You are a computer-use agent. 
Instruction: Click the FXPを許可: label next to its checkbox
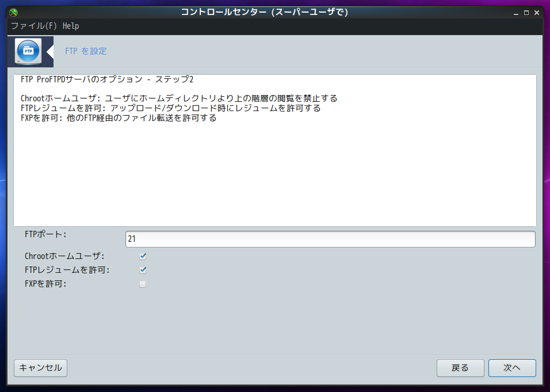(45, 284)
